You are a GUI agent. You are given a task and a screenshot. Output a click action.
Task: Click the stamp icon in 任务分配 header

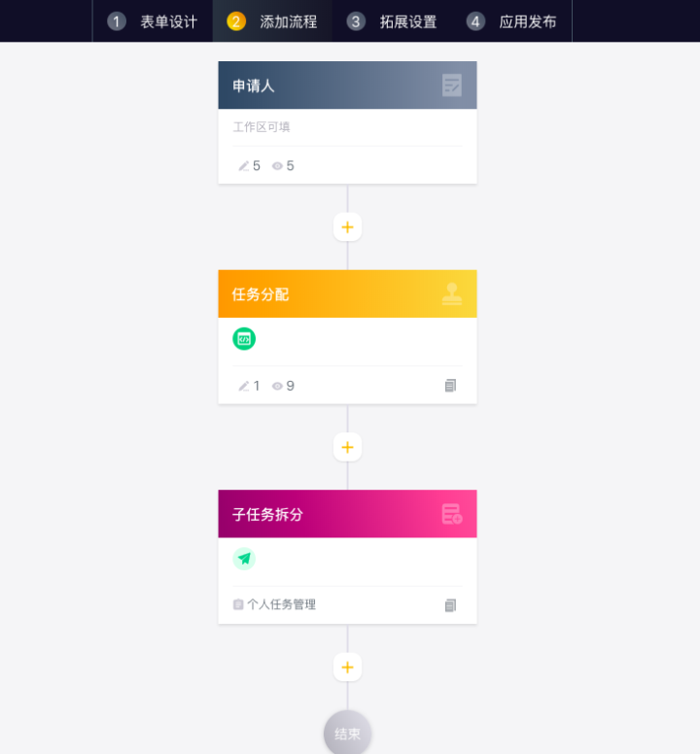click(x=452, y=293)
